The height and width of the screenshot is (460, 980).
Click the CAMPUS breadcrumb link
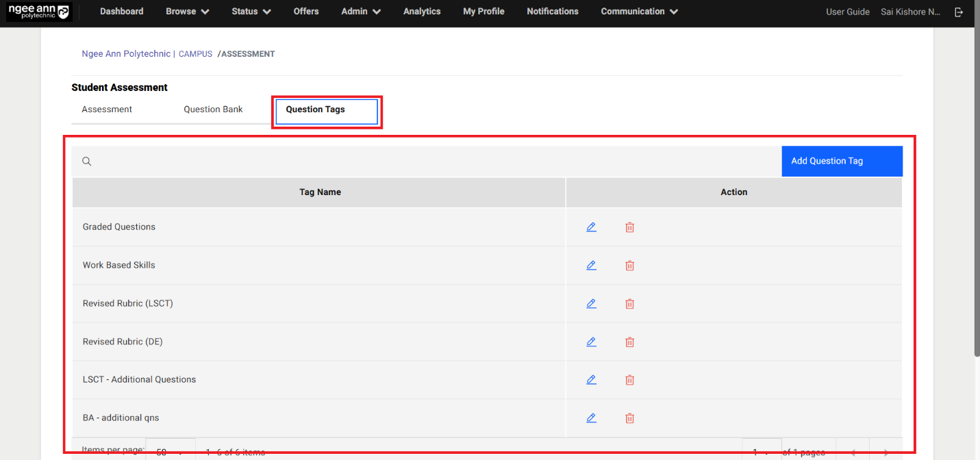195,54
